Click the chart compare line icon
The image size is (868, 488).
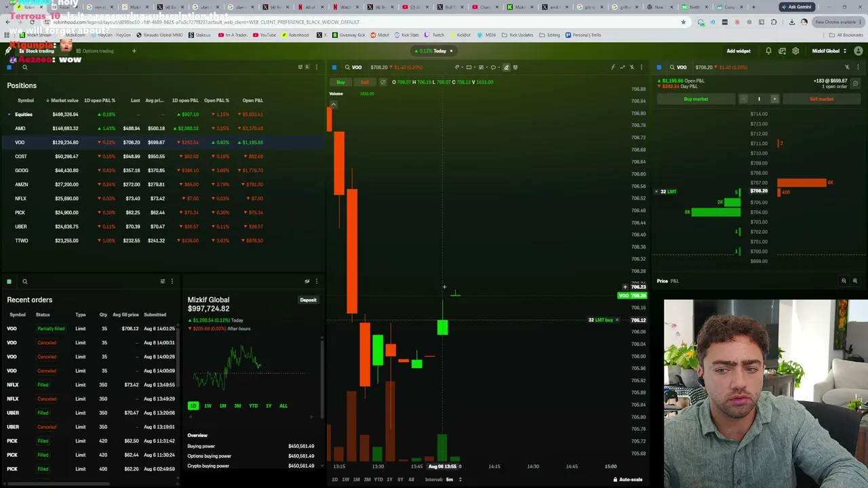[622, 67]
